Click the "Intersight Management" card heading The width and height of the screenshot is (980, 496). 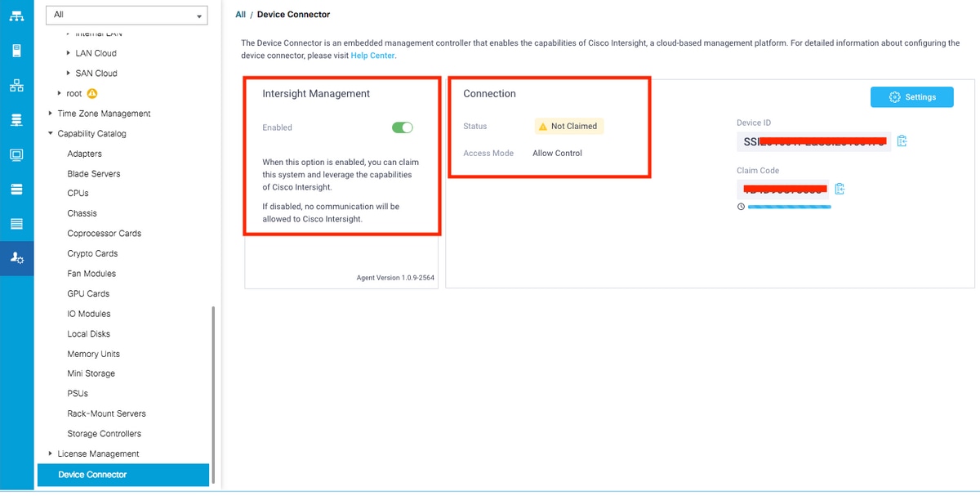pos(316,94)
